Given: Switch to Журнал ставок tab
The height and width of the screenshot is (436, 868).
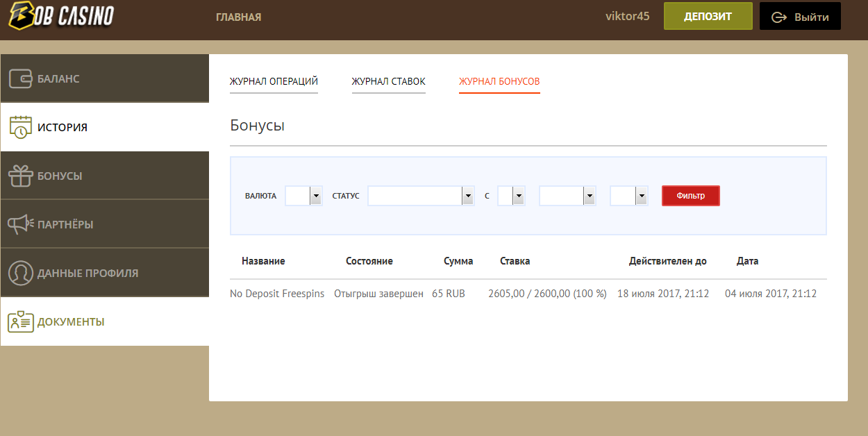Looking at the screenshot, I should click(x=388, y=82).
